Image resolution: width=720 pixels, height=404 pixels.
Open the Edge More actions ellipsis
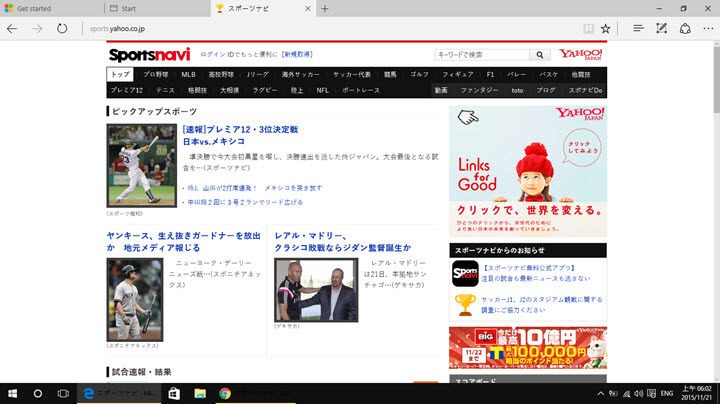pyautogui.click(x=708, y=28)
